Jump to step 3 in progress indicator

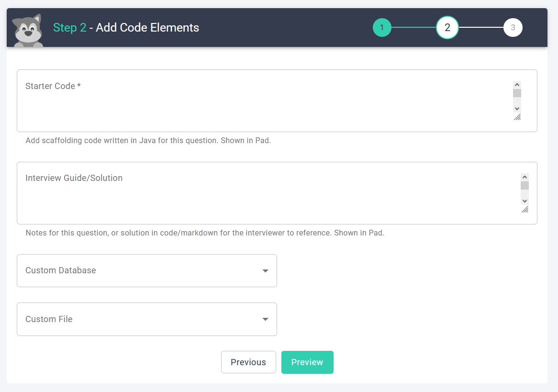pyautogui.click(x=513, y=27)
